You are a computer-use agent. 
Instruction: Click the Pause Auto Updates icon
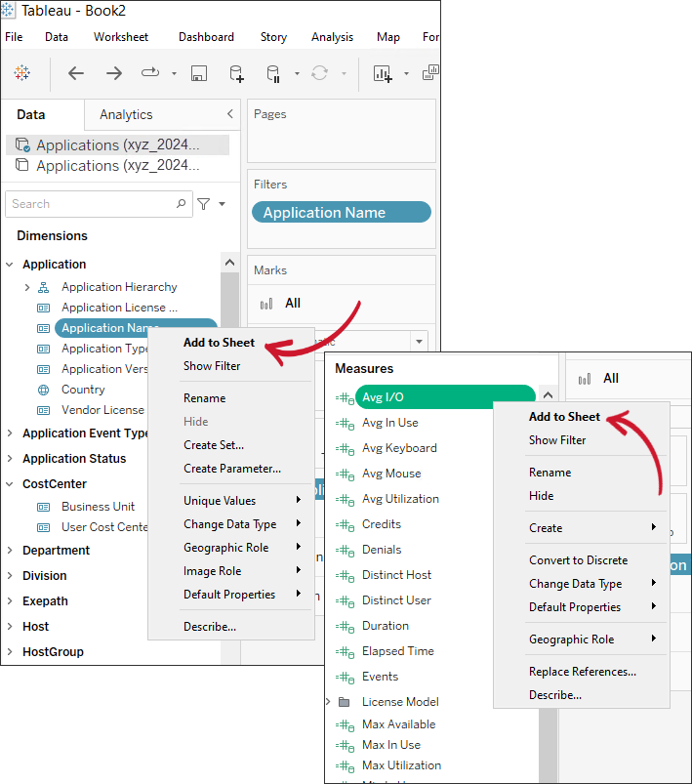(x=273, y=73)
